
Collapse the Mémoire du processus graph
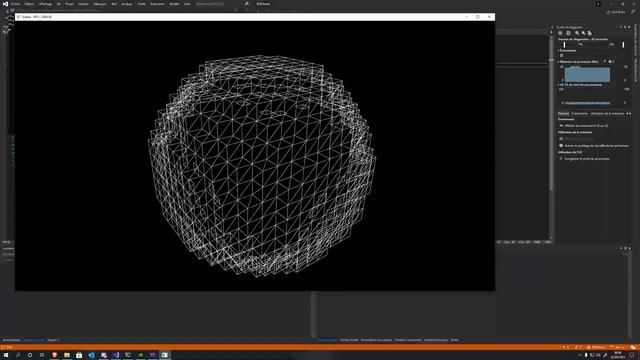(x=559, y=62)
